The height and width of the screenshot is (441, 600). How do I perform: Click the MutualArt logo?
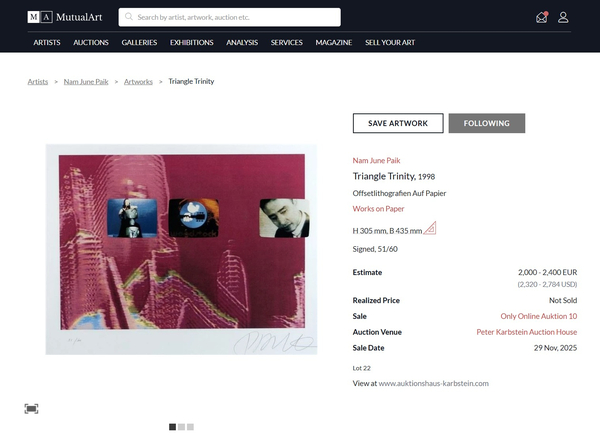point(66,17)
